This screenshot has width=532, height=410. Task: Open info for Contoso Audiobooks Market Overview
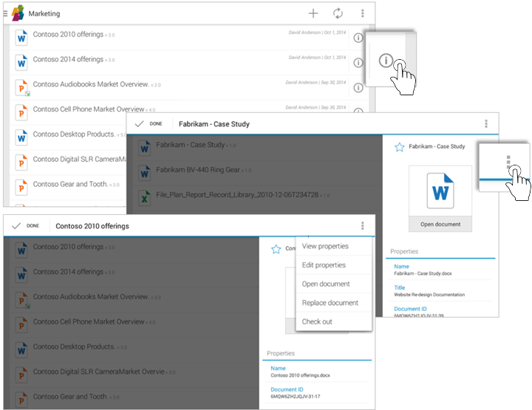click(x=358, y=87)
